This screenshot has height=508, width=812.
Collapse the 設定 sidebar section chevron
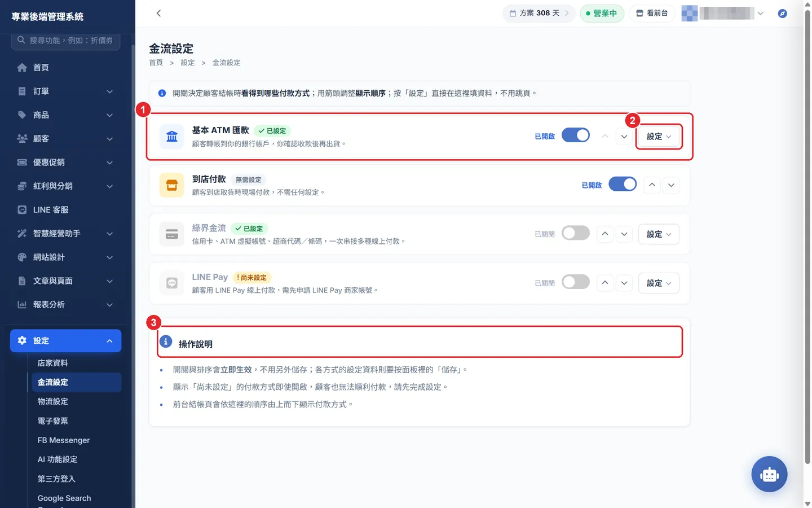coord(110,341)
